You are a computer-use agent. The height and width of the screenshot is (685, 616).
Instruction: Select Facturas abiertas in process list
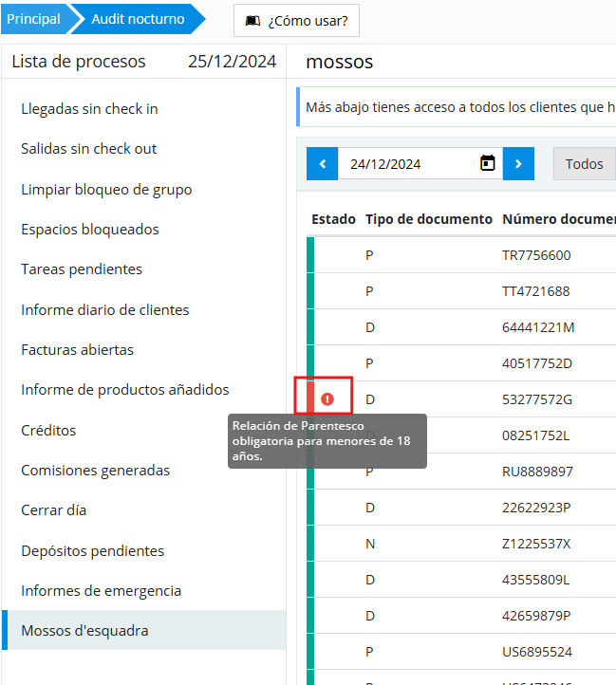click(78, 350)
